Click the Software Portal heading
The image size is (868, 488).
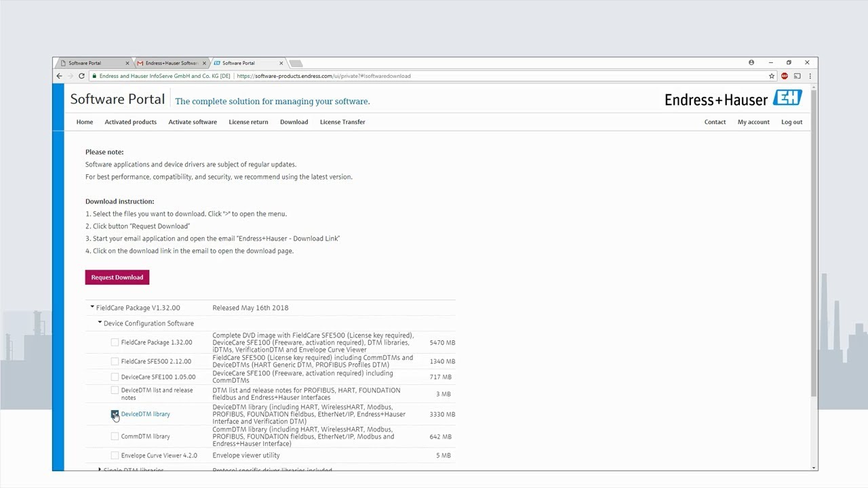pos(117,100)
